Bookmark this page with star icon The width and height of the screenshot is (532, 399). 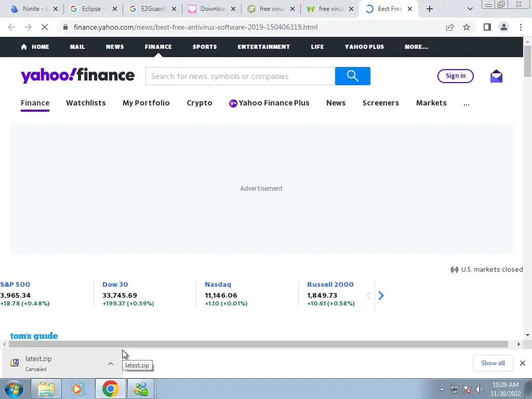(x=467, y=27)
